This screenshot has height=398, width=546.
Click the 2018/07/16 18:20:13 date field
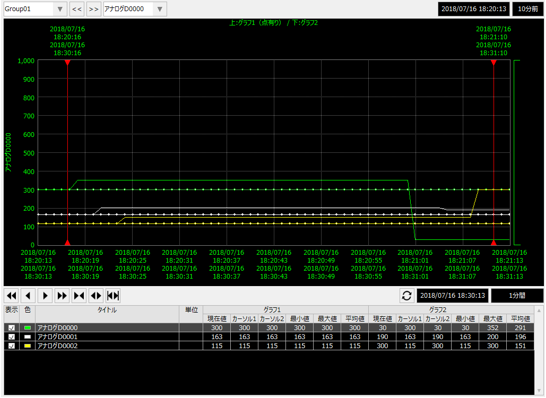474,9
